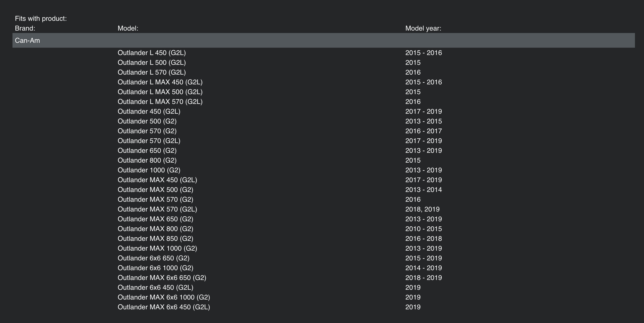This screenshot has width=644, height=323.
Task: Select 'Outlander 650 (G2)' model
Action: coord(147,150)
